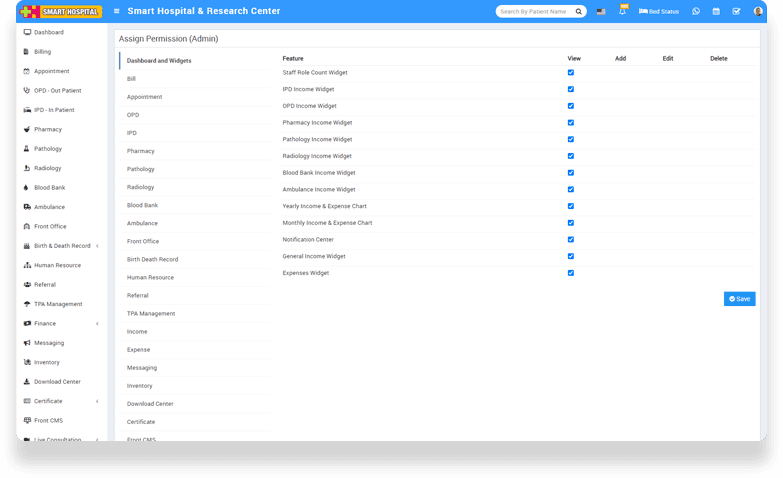Uncheck View for Staff Role Count Widget
Screen dimensions: 783x478
571,72
